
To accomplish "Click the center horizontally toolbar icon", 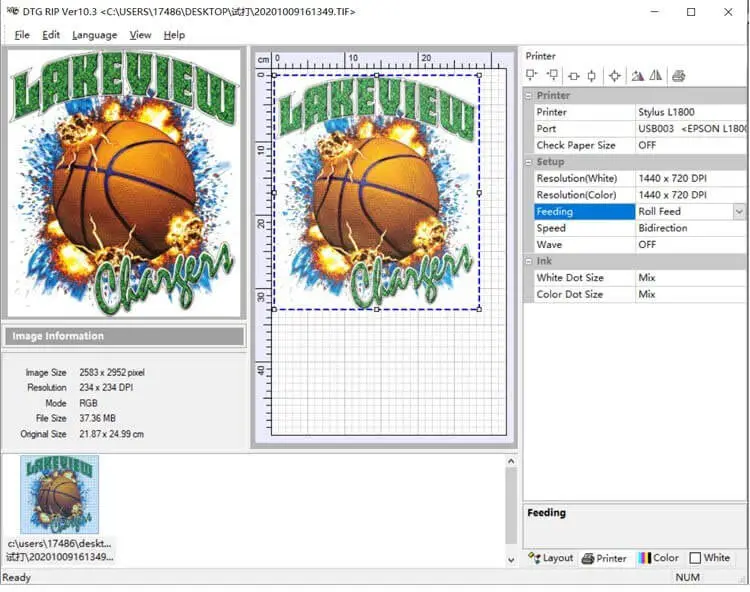I will (x=574, y=76).
